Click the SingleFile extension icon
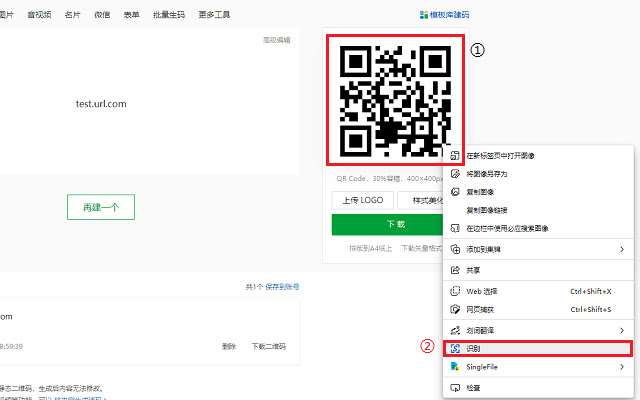 (x=455, y=367)
